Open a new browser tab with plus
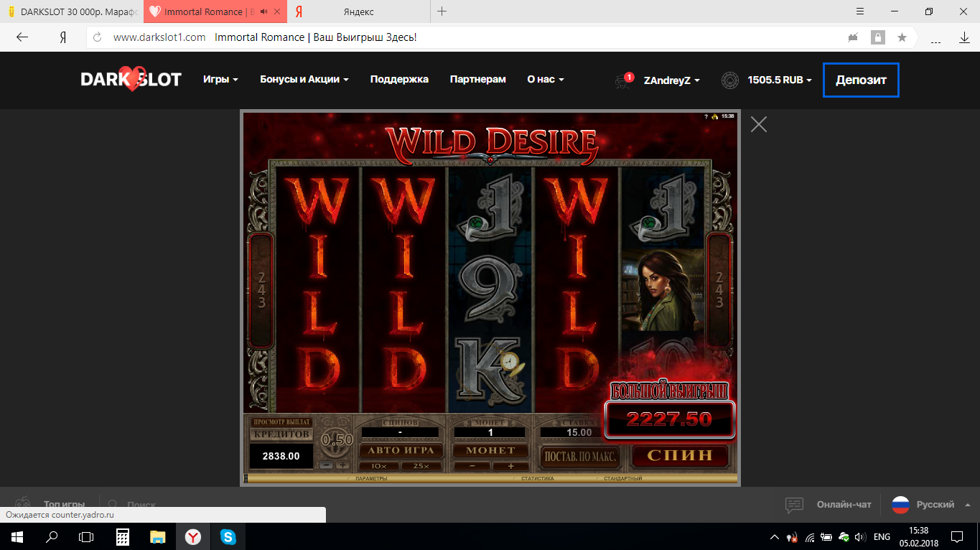Image resolution: width=980 pixels, height=550 pixels. click(442, 11)
